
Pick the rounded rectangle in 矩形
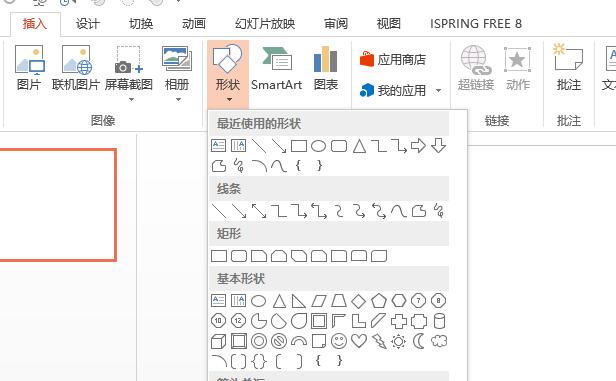point(239,256)
